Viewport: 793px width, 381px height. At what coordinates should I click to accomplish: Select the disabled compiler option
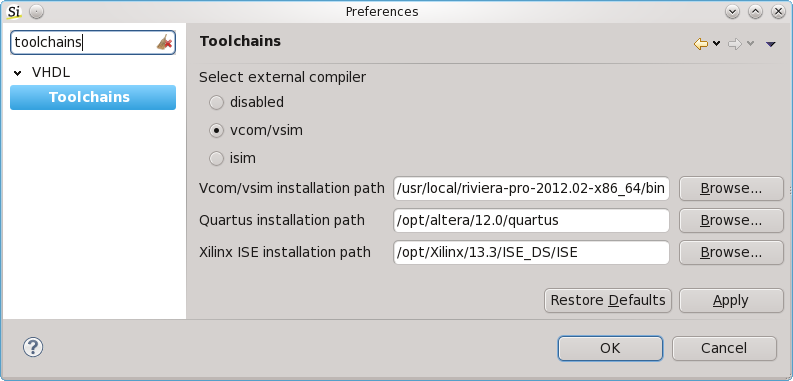click(x=216, y=102)
